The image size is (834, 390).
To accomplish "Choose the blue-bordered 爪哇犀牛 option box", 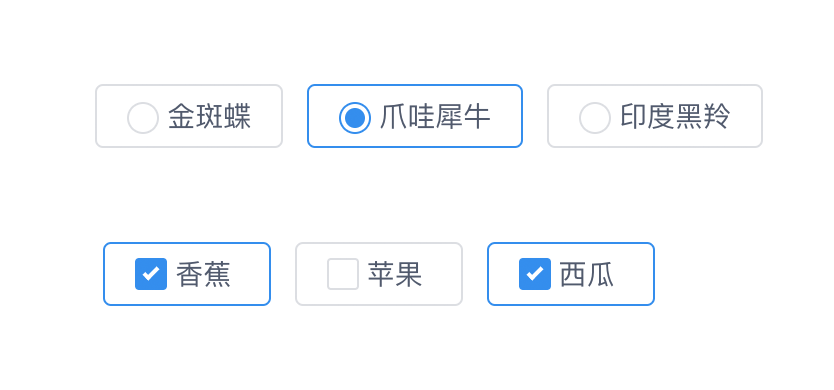I will 415,116.
